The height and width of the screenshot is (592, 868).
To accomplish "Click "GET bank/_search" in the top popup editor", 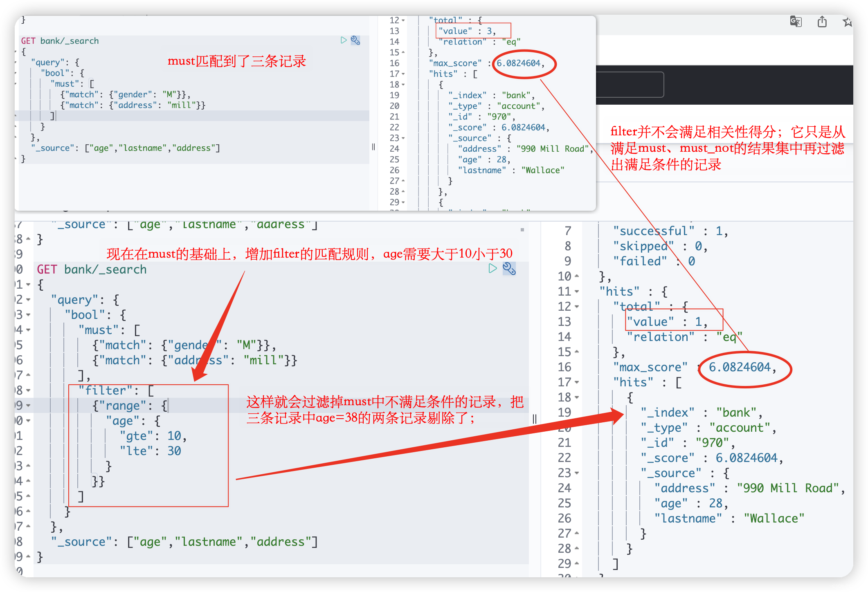I will coord(60,41).
